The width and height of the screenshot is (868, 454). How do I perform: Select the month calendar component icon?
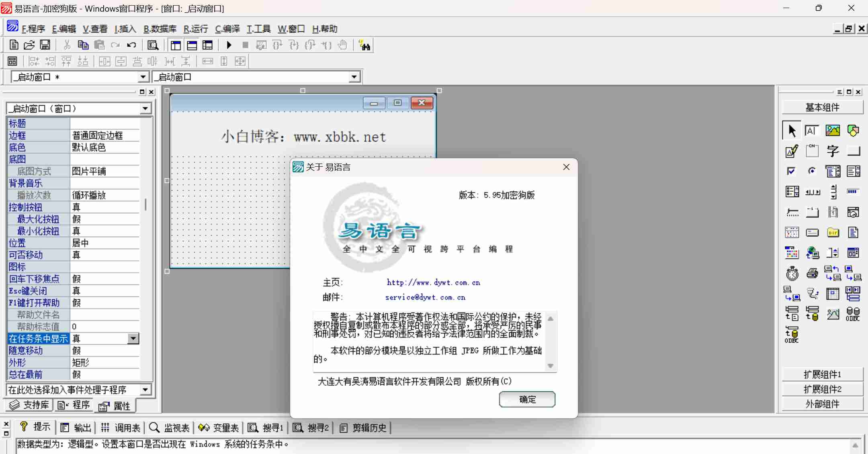(x=792, y=233)
